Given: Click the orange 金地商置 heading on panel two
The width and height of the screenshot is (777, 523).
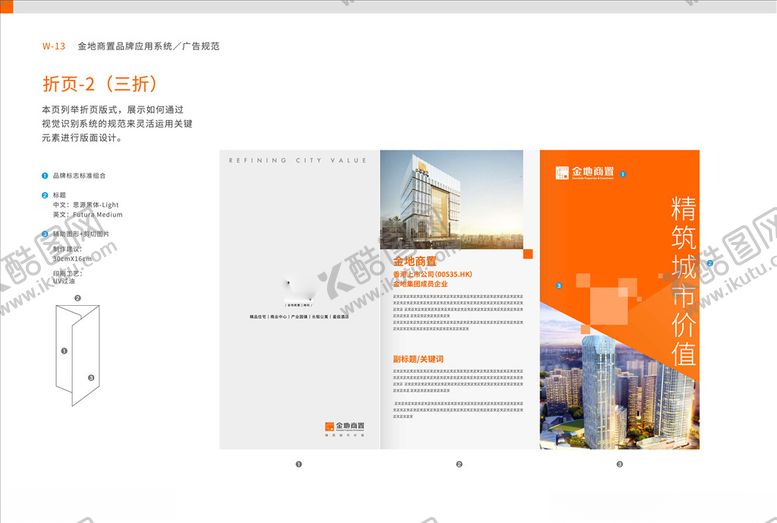Looking at the screenshot, I should (415, 261).
